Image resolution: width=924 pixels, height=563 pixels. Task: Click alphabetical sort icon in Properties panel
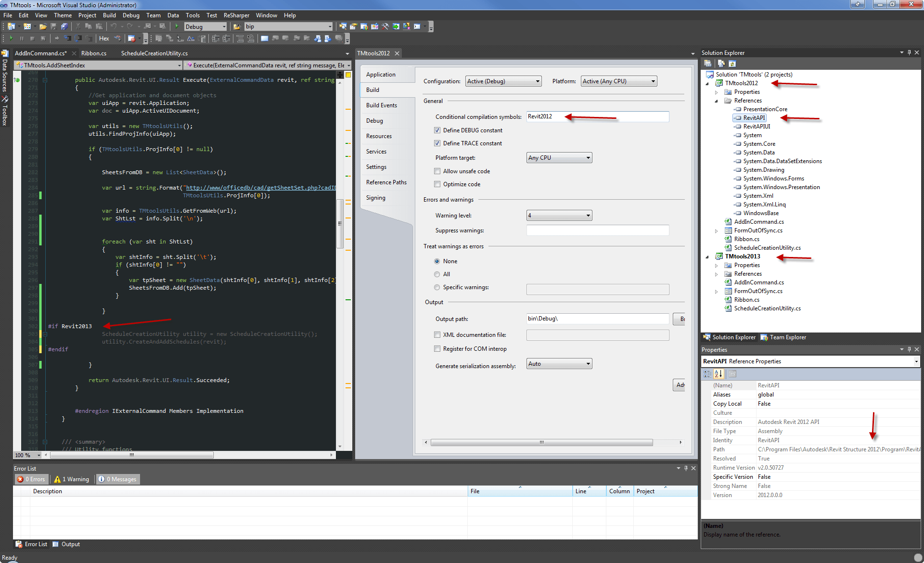coord(718,374)
